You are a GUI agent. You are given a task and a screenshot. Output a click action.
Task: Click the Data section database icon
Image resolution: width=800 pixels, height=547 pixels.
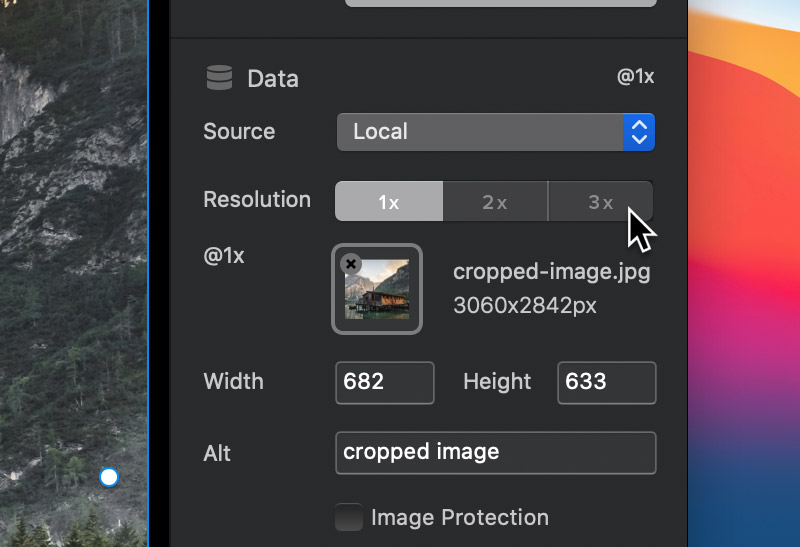(219, 78)
